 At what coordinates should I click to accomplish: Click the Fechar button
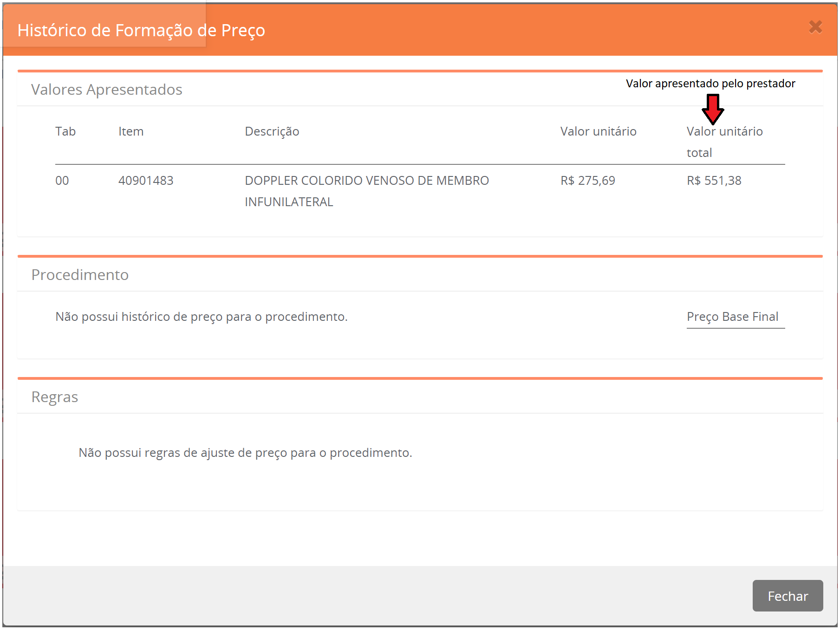(x=787, y=596)
